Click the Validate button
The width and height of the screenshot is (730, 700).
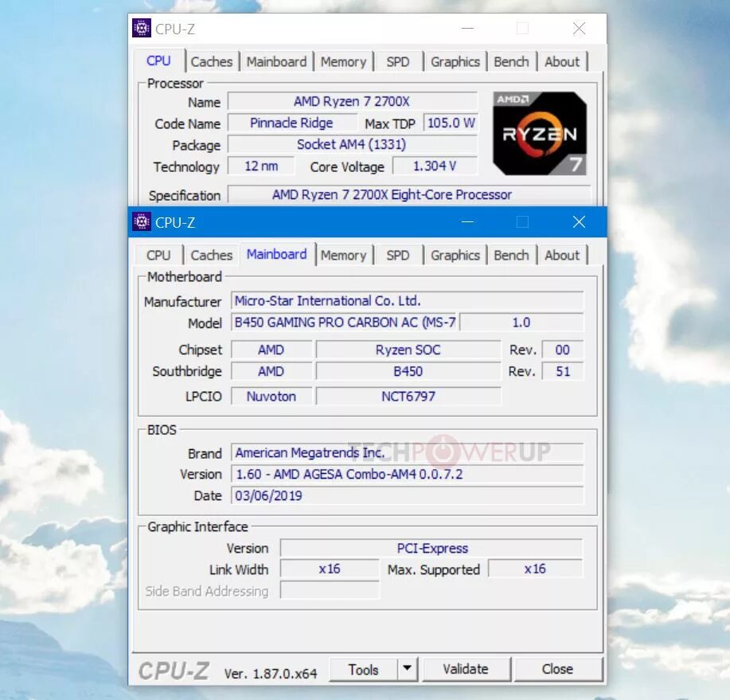click(x=466, y=669)
